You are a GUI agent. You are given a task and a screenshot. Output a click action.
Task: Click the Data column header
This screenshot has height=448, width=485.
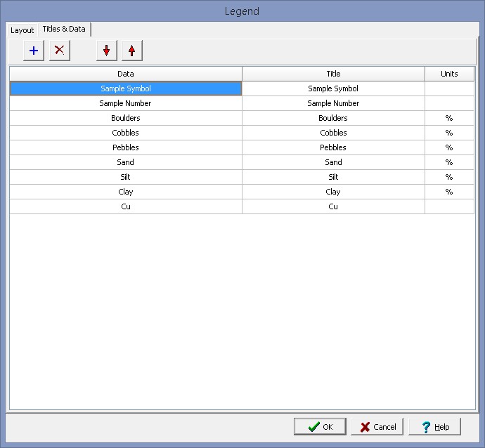click(126, 74)
